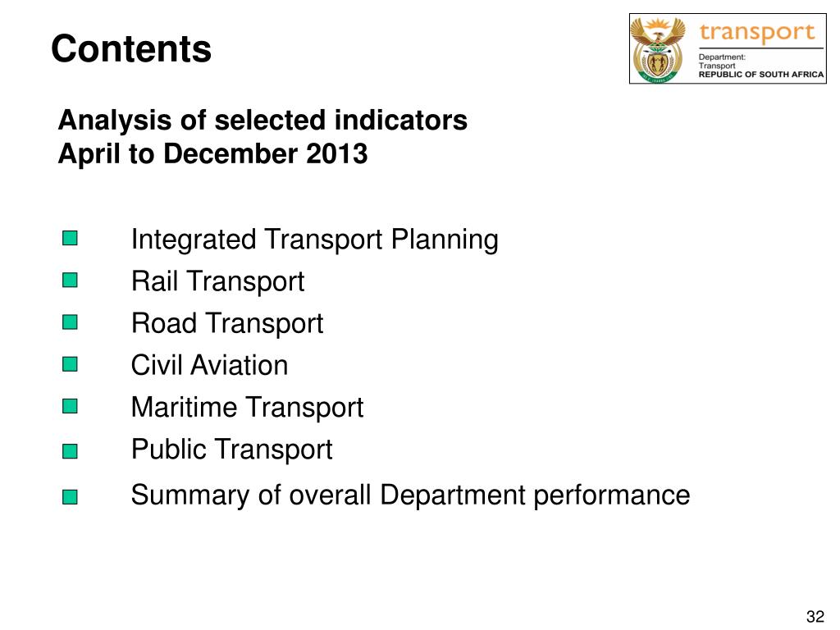
Task: Click the green bullet beside Rail Transport
Action: 70,280
